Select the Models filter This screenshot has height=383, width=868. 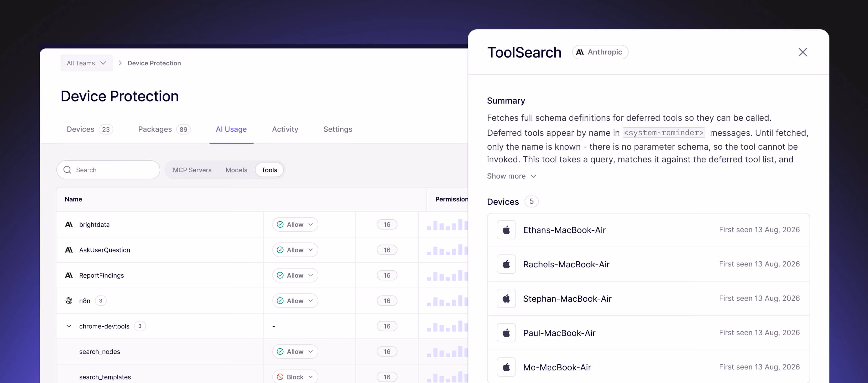point(236,170)
